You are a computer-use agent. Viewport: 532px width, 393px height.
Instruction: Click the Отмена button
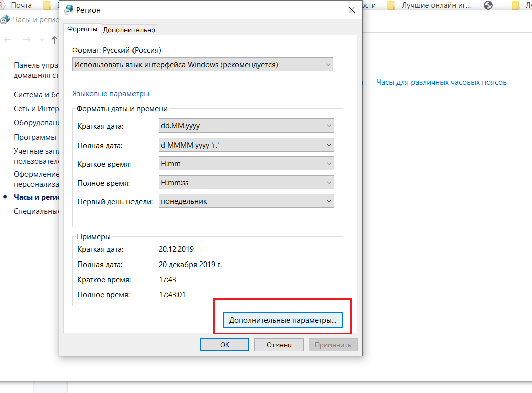[279, 345]
